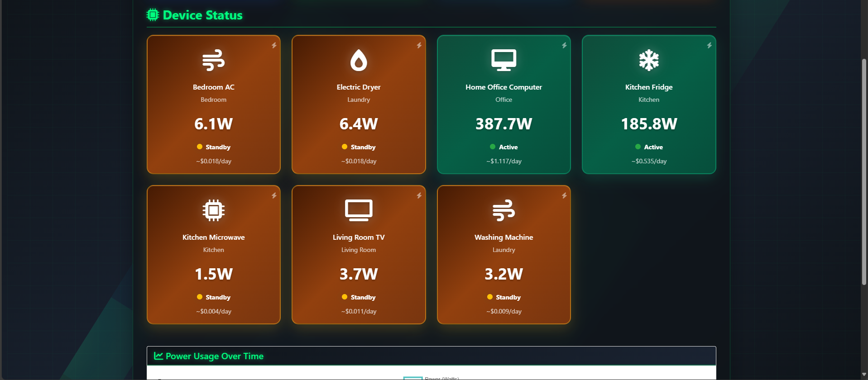Click the ~$0.535/day cost estimate
Screen dimensions: 868x380
click(x=649, y=161)
